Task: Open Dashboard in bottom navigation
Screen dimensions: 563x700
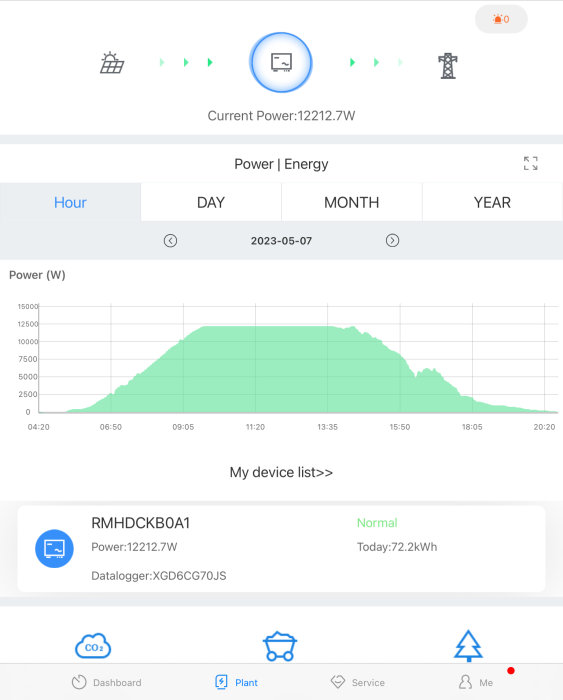Action: 107,682
